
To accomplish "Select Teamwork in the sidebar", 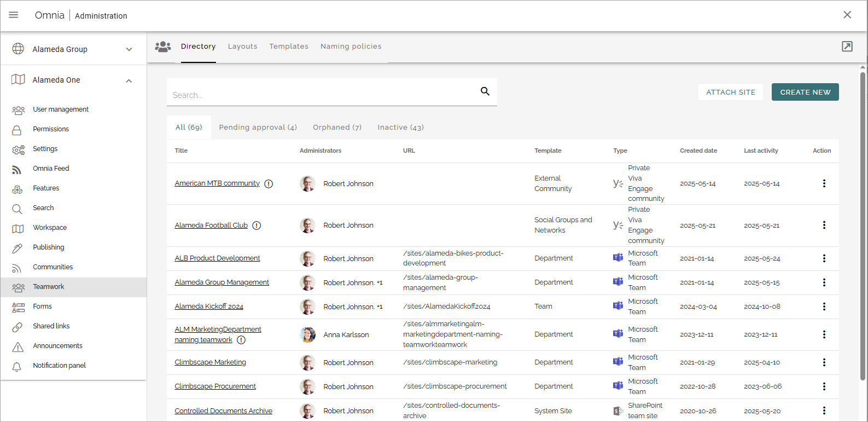I will tap(73, 287).
